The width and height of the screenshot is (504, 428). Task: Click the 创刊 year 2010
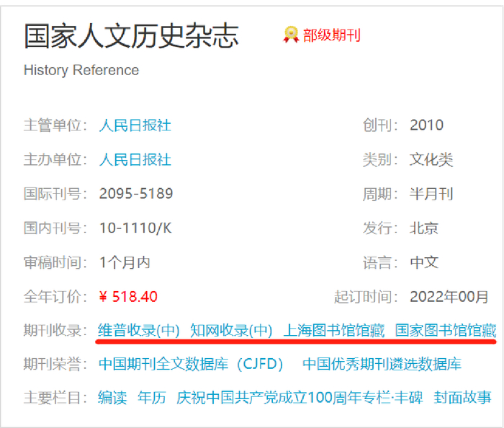click(426, 125)
